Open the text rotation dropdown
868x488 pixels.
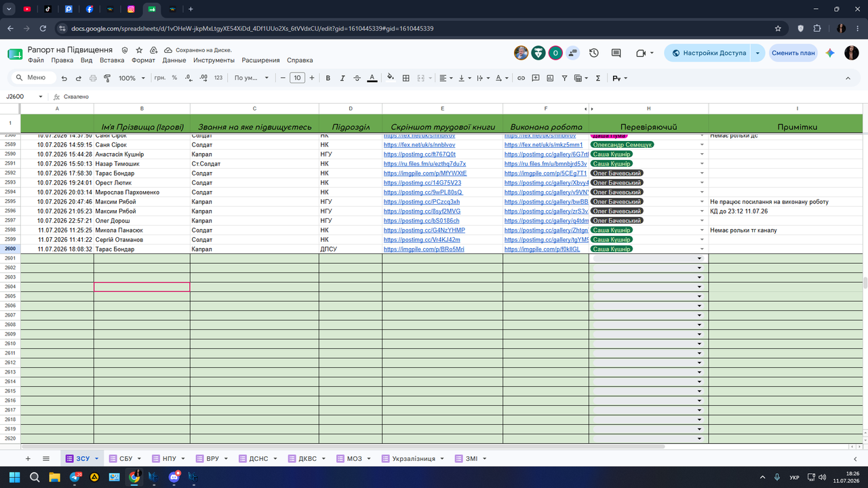pos(501,78)
